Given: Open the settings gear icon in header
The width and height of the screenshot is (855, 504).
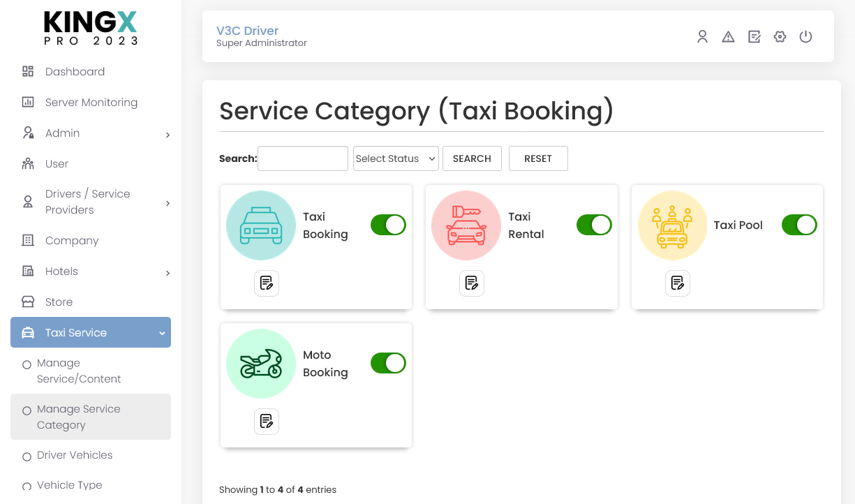Looking at the screenshot, I should tap(780, 37).
